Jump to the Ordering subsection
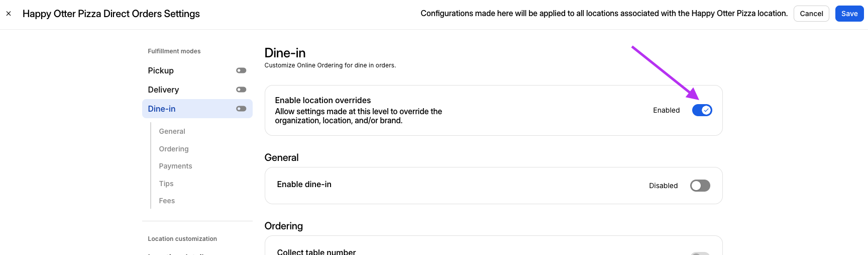The height and width of the screenshot is (255, 868). (x=174, y=149)
